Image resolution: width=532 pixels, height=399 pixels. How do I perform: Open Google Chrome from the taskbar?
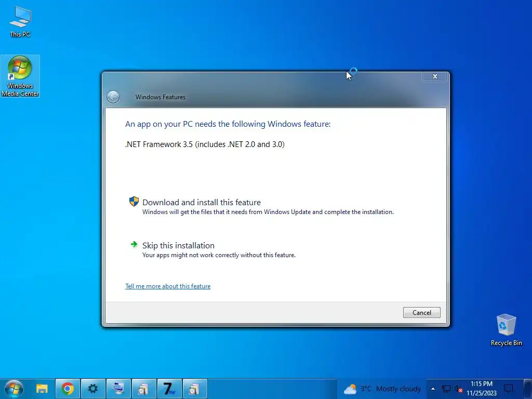click(x=68, y=389)
